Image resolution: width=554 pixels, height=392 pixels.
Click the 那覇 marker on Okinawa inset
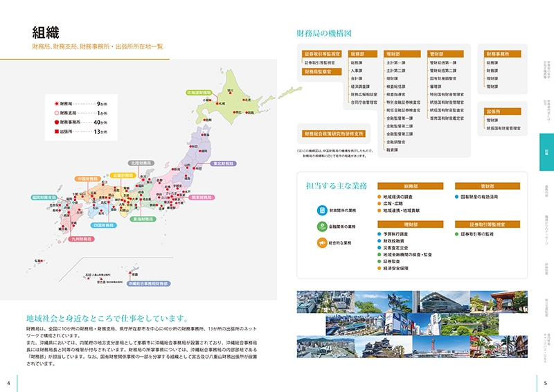click(x=132, y=274)
